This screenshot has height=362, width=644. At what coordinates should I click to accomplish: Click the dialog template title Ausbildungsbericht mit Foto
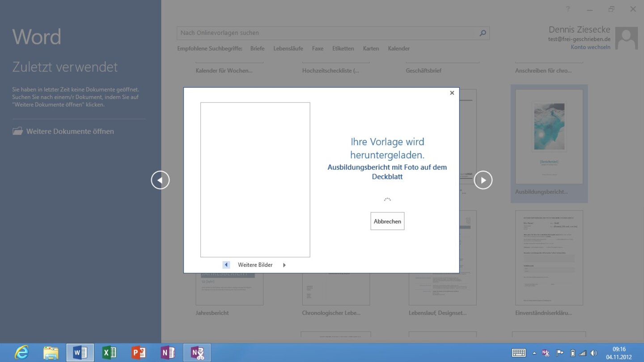387,172
